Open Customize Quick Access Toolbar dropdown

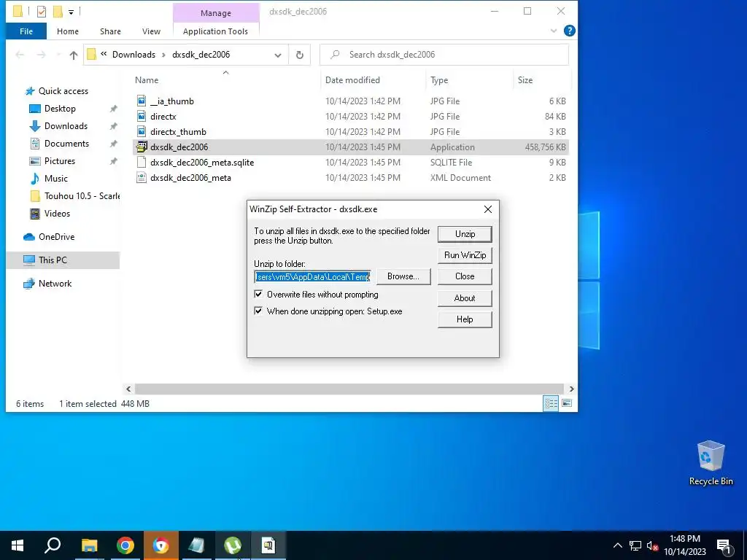(71, 12)
